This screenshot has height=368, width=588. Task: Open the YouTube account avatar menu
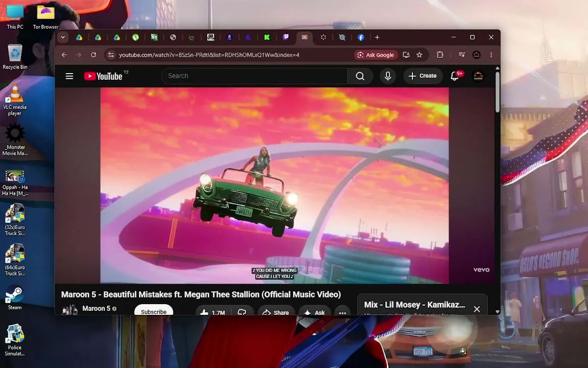[478, 76]
